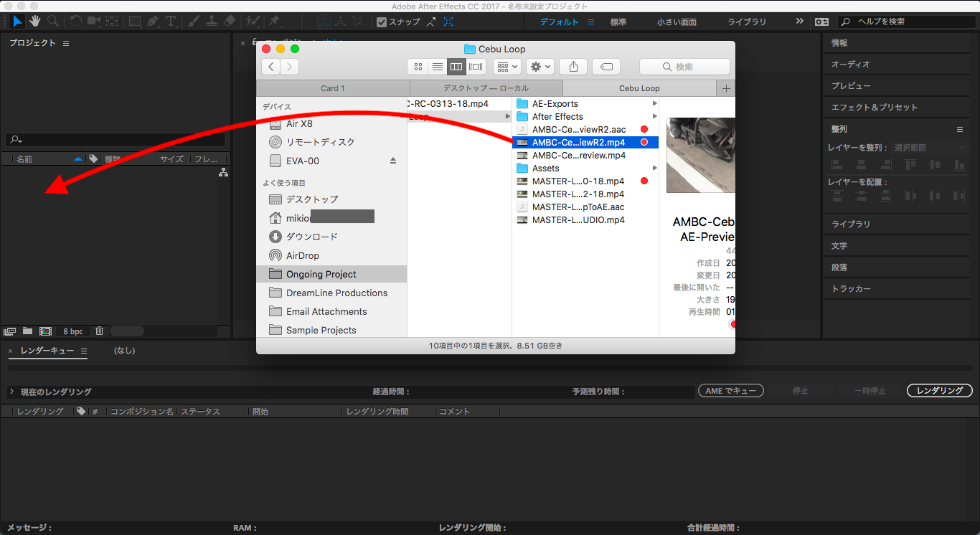This screenshot has height=535, width=980.
Task: Select the Type text tool
Action: pyautogui.click(x=171, y=22)
